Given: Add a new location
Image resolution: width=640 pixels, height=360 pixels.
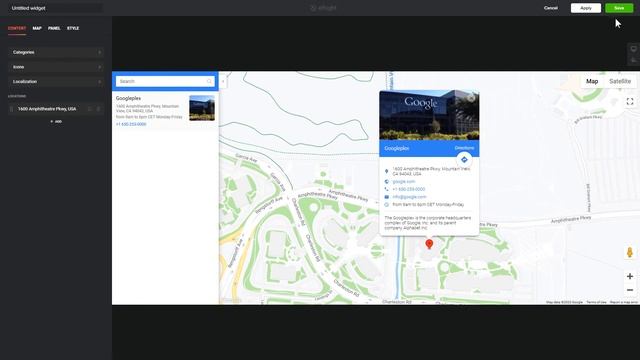Looking at the screenshot, I should pyautogui.click(x=56, y=122).
